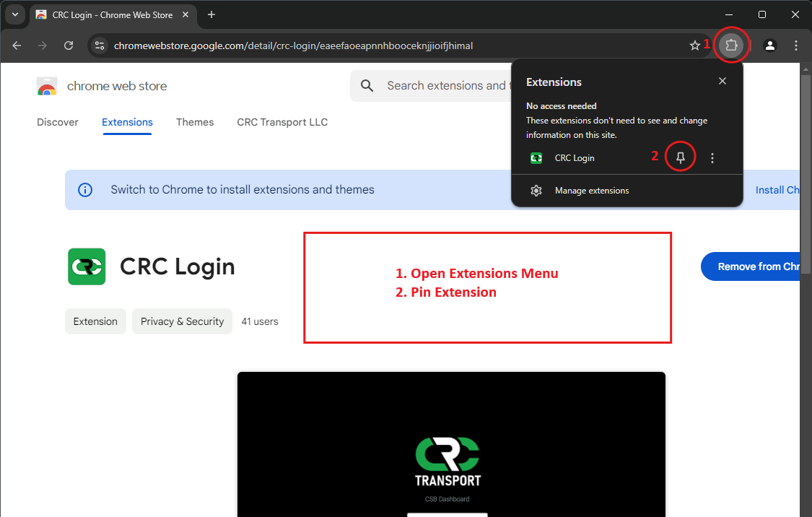The width and height of the screenshot is (812, 517).
Task: View site information icon in address bar
Action: click(100, 45)
